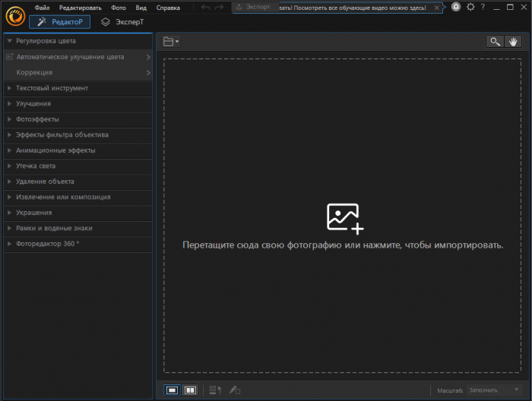Open the notifications bell icon

click(x=455, y=7)
